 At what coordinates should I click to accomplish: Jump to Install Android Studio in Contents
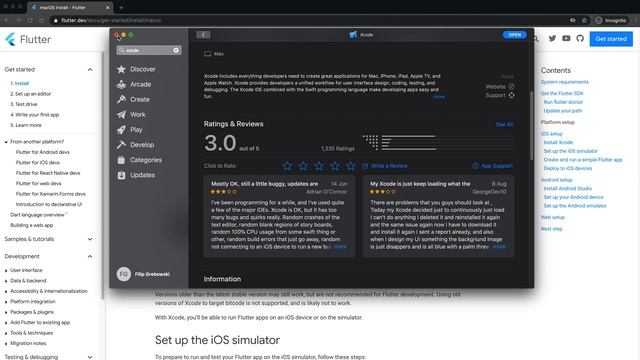[x=567, y=189]
